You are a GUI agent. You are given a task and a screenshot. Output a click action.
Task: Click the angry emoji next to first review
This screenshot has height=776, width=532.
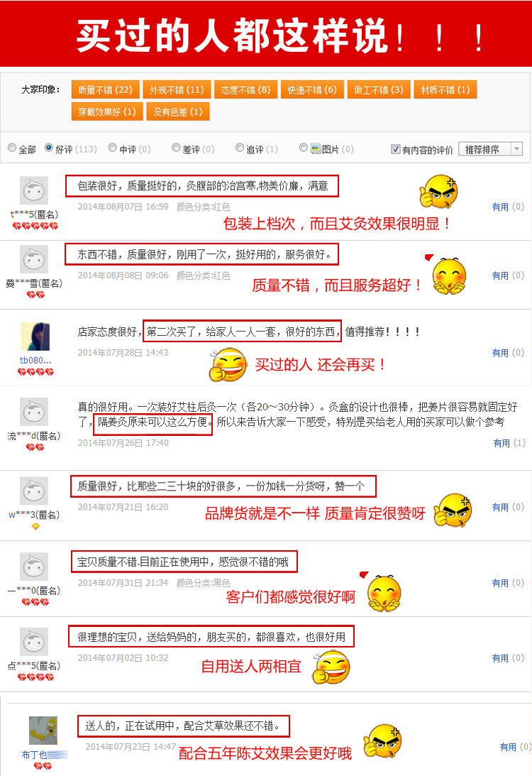pyautogui.click(x=438, y=192)
